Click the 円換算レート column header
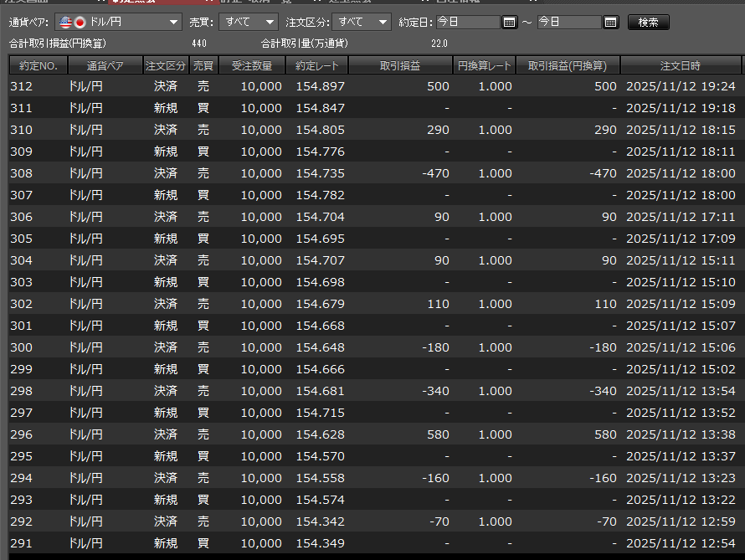 click(485, 65)
